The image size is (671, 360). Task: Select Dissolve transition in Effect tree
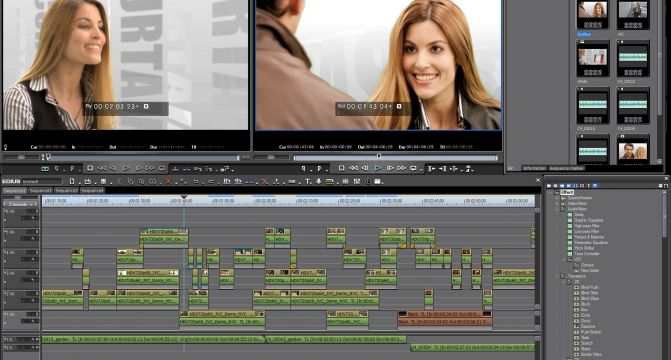588,326
